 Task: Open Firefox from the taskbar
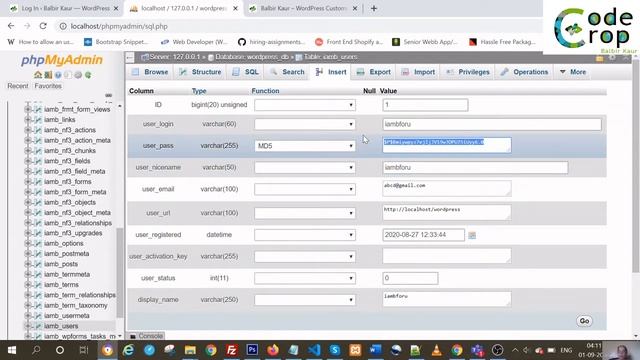pyautogui.click(x=273, y=350)
